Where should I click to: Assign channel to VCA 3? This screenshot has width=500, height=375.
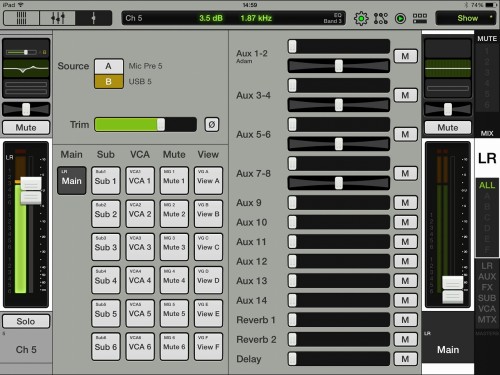[x=140, y=247]
